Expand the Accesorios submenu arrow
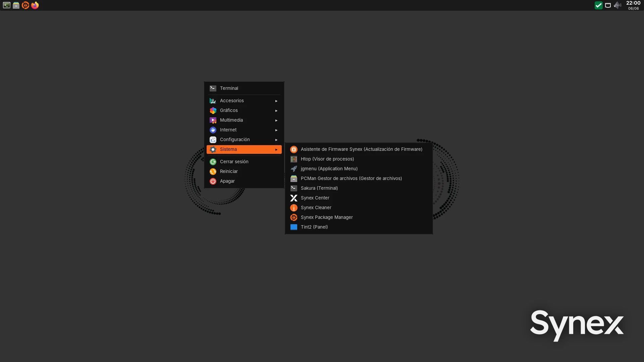This screenshot has width=644, height=362. pyautogui.click(x=276, y=101)
